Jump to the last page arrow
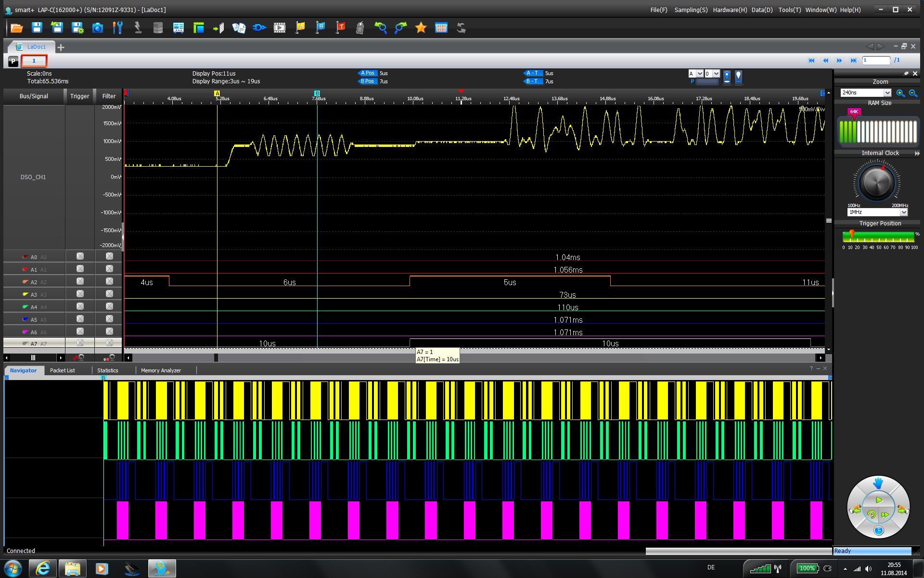924x578 pixels. pyautogui.click(x=853, y=61)
